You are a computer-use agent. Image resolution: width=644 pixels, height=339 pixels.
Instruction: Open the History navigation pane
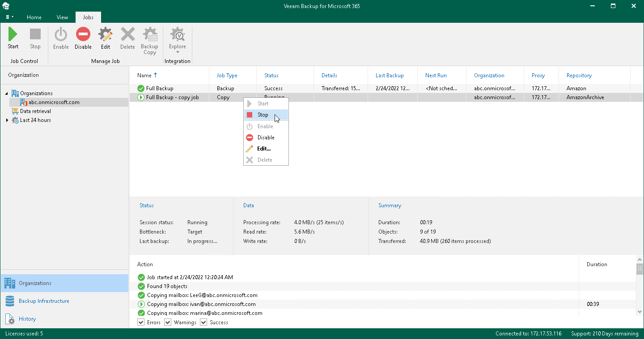64,319
